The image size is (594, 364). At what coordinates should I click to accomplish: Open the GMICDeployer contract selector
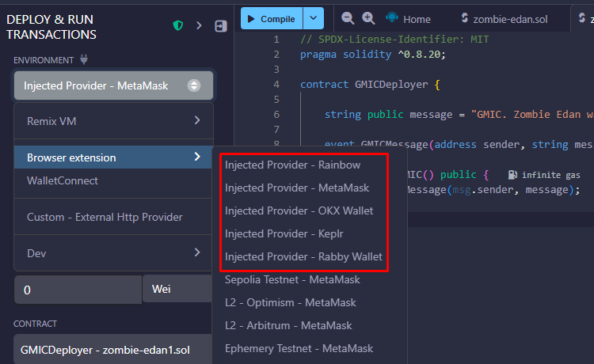point(113,350)
